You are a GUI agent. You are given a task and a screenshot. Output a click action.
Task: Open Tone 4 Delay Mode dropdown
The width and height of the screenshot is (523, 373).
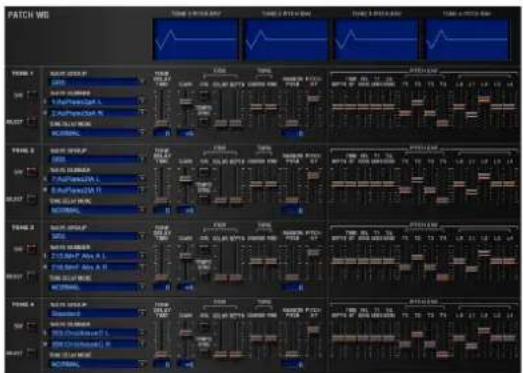97,364
